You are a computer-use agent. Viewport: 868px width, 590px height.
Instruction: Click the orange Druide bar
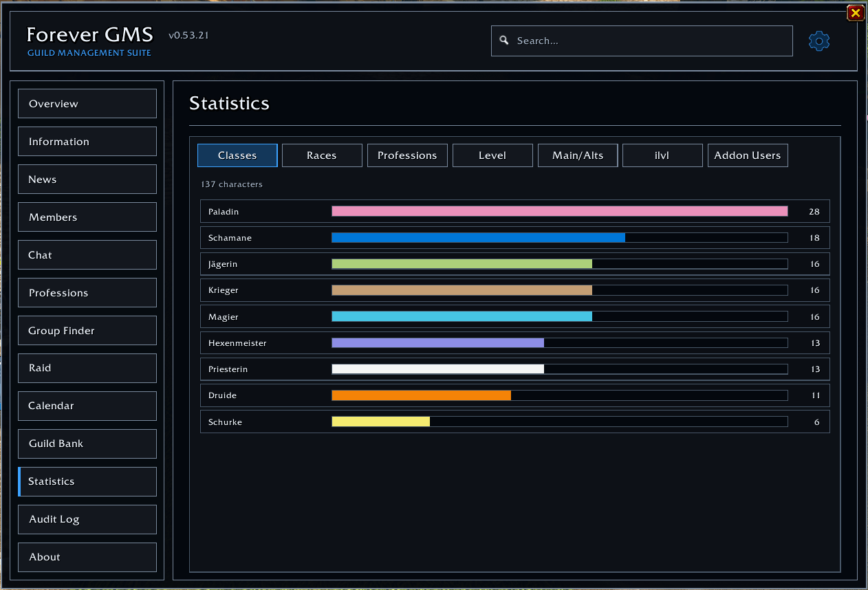tap(422, 395)
